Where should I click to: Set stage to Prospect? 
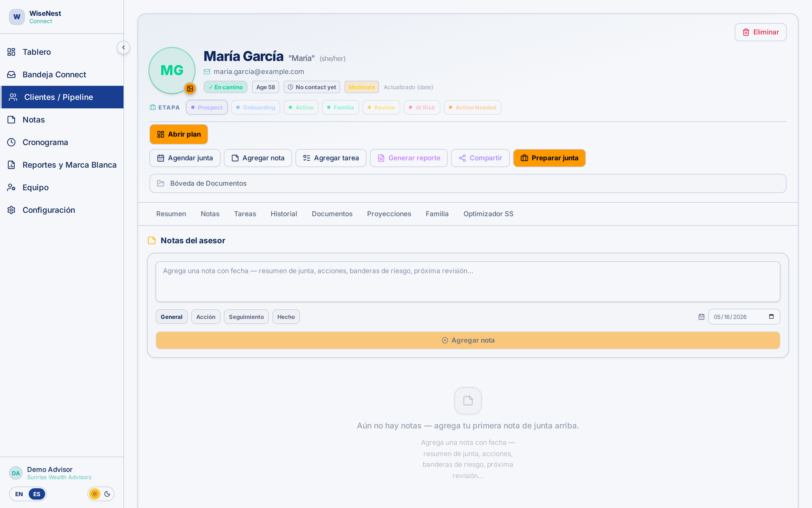pos(207,108)
